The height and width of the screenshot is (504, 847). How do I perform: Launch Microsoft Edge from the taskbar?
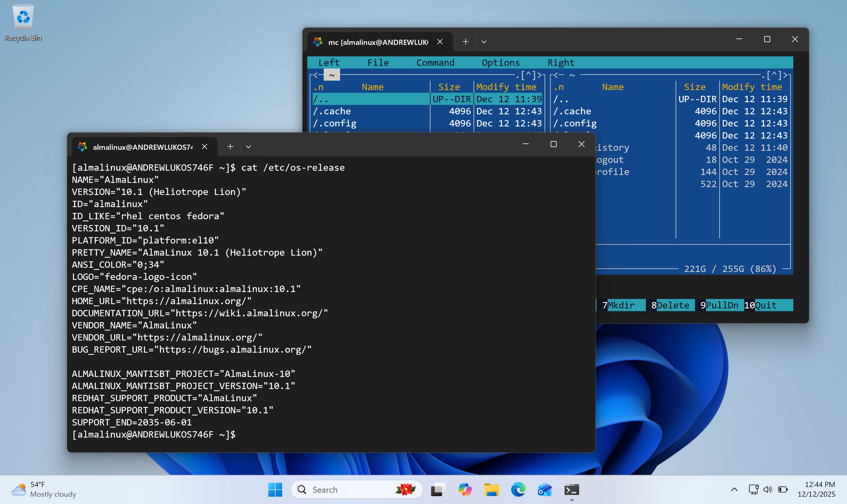(518, 489)
